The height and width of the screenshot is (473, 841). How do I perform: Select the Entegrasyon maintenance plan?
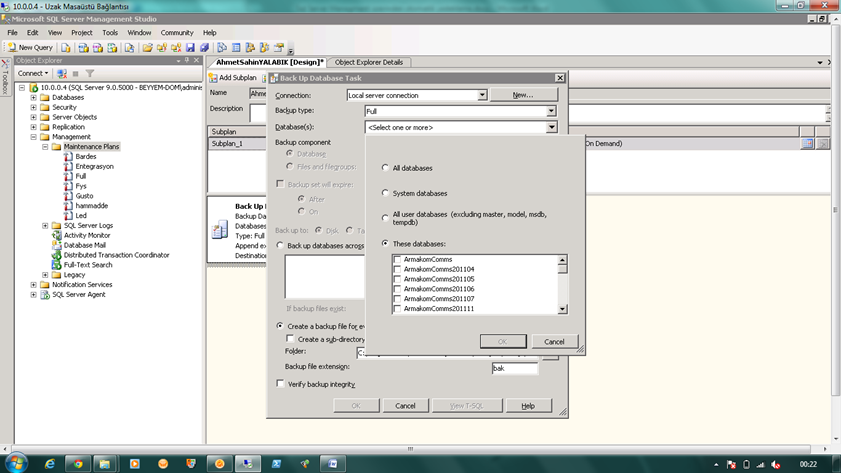coord(94,166)
